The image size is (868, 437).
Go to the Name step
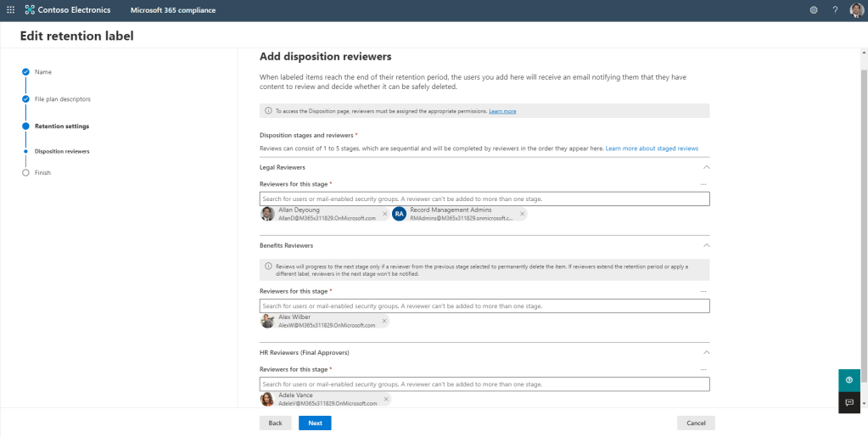pos(43,72)
